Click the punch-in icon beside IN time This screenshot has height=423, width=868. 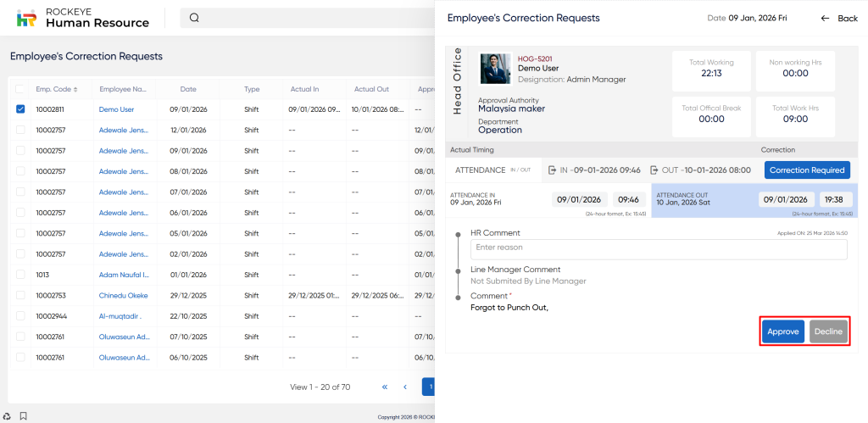553,170
